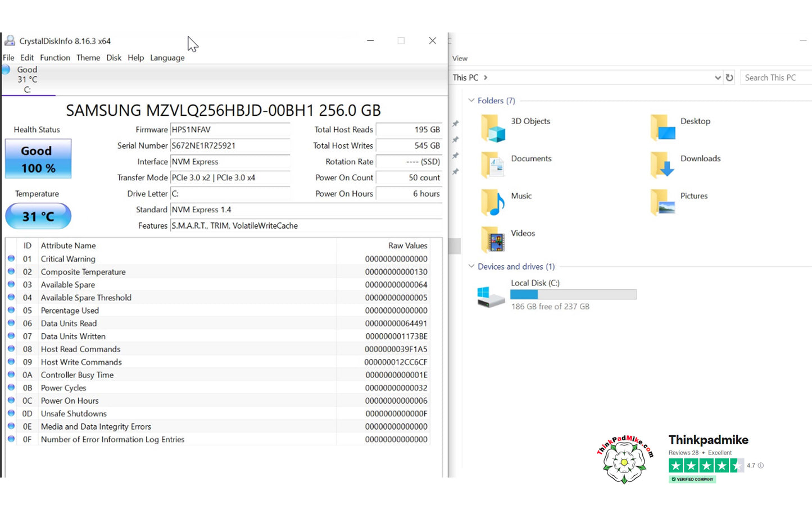Collapse the Devices and drives (1) group
812x510 pixels.
[x=471, y=266]
